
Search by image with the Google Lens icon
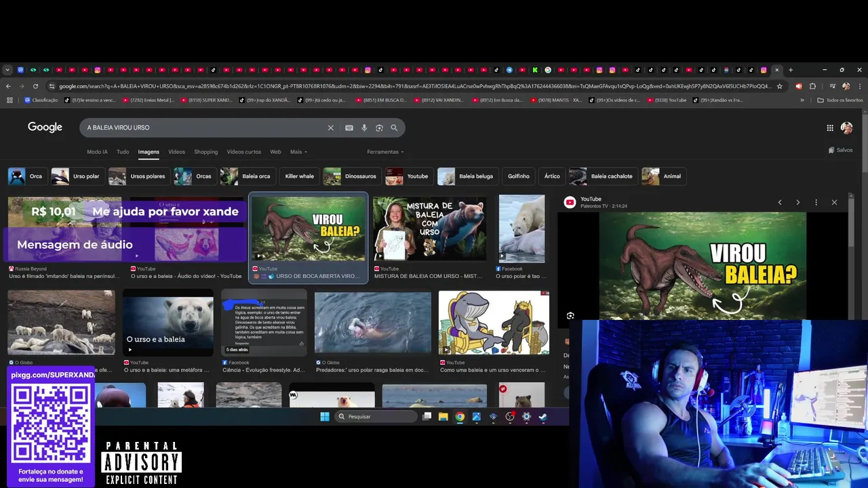pyautogui.click(x=379, y=127)
